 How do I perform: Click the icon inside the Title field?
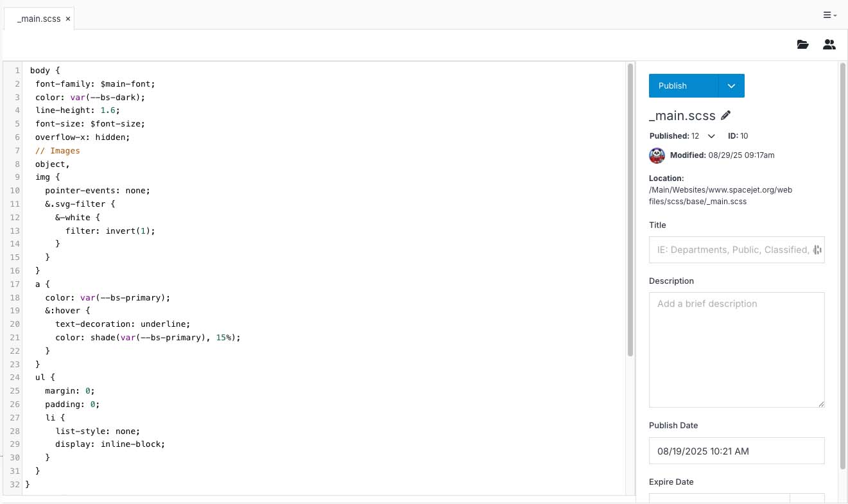(817, 250)
